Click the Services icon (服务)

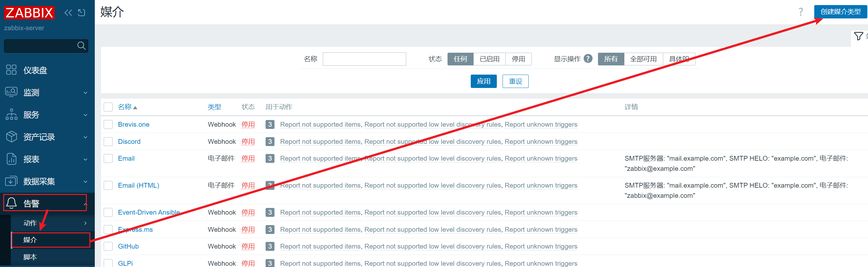click(x=11, y=114)
